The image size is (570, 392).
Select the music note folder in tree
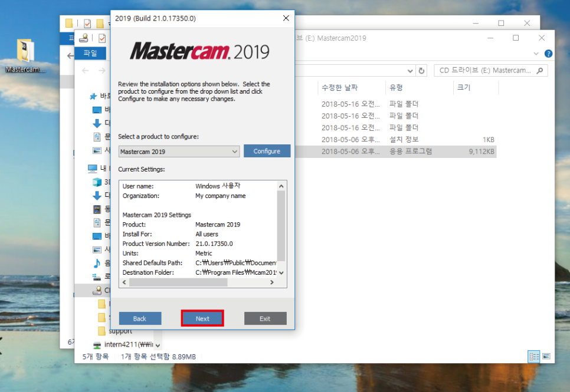coord(97,263)
